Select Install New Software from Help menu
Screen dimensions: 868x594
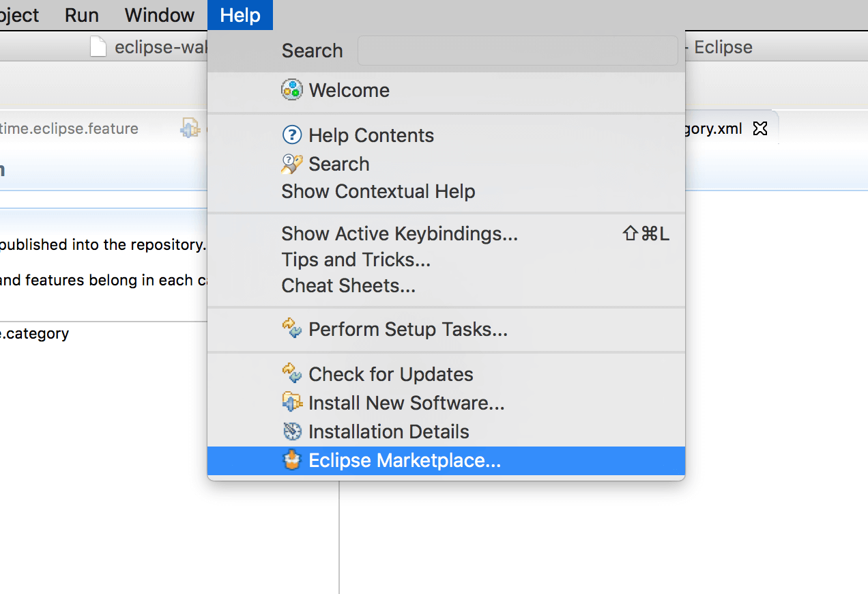446,403
